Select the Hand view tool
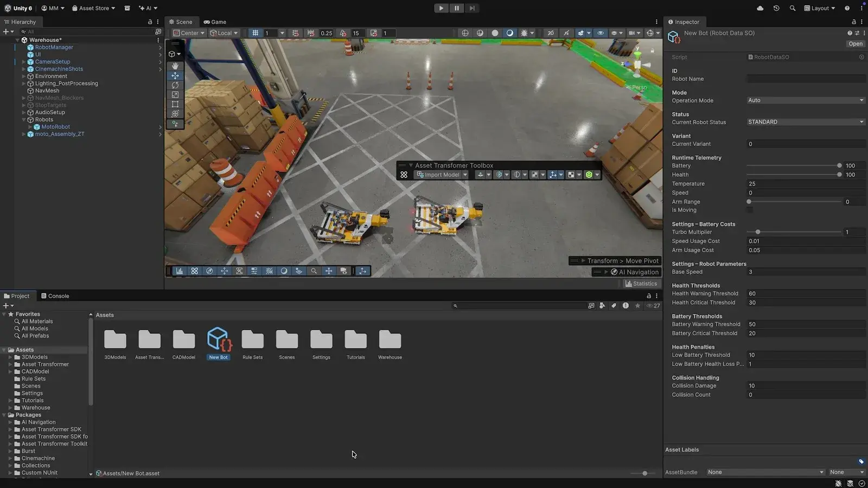Viewport: 868px width, 488px height. coord(175,66)
